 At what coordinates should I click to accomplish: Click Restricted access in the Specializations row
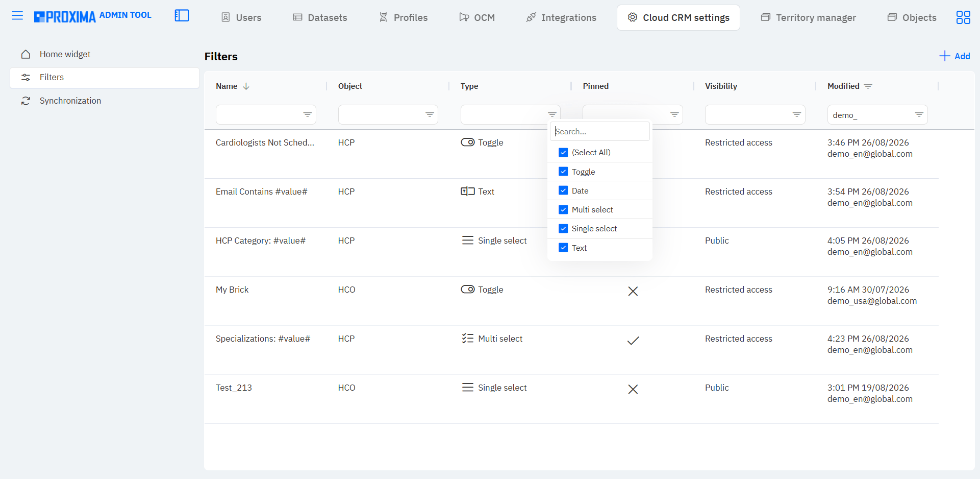coord(739,339)
